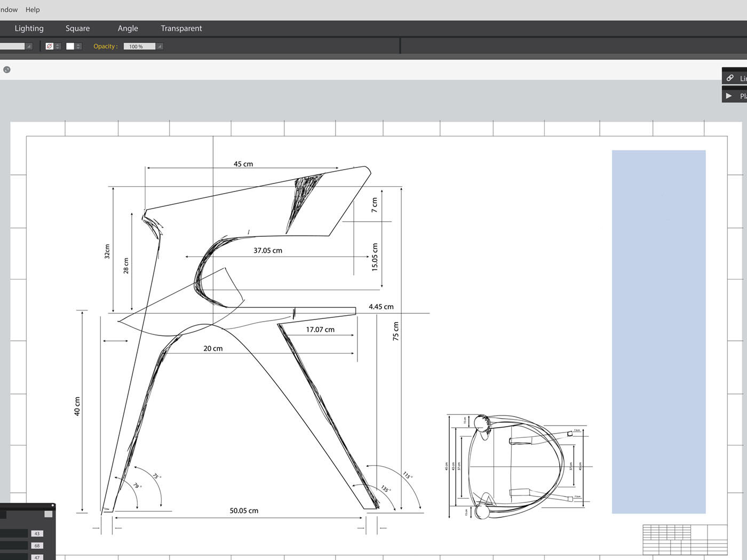747x560 pixels.
Task: Click the stepper beside the no-fill swatch
Action: pos(58,46)
